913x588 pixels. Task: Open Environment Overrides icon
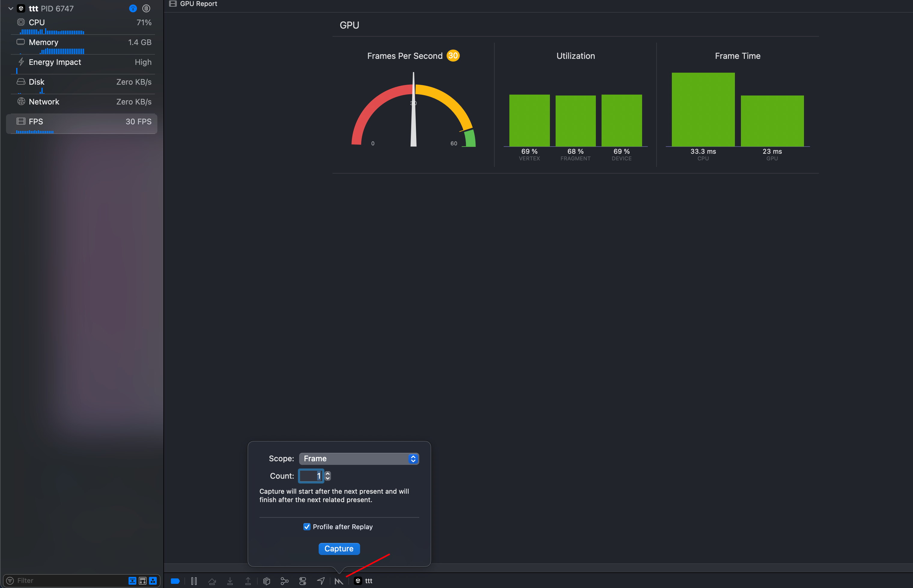[303, 581]
